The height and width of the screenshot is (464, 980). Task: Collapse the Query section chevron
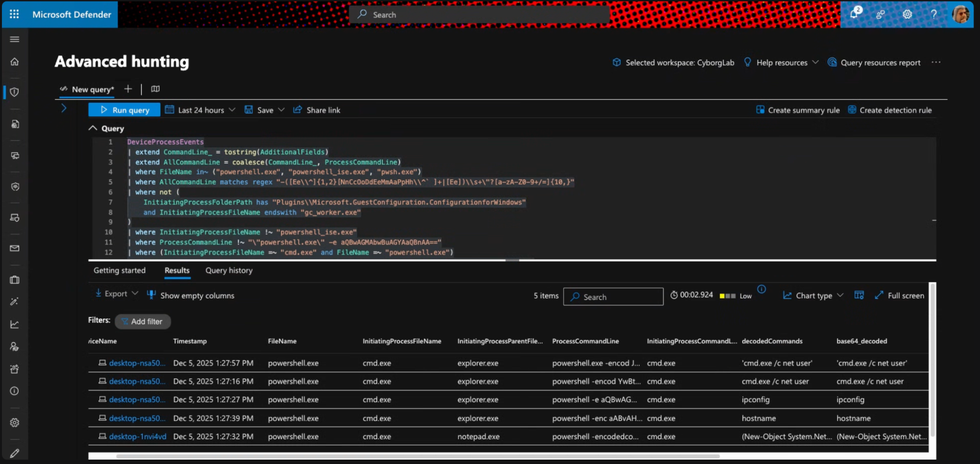[93, 128]
